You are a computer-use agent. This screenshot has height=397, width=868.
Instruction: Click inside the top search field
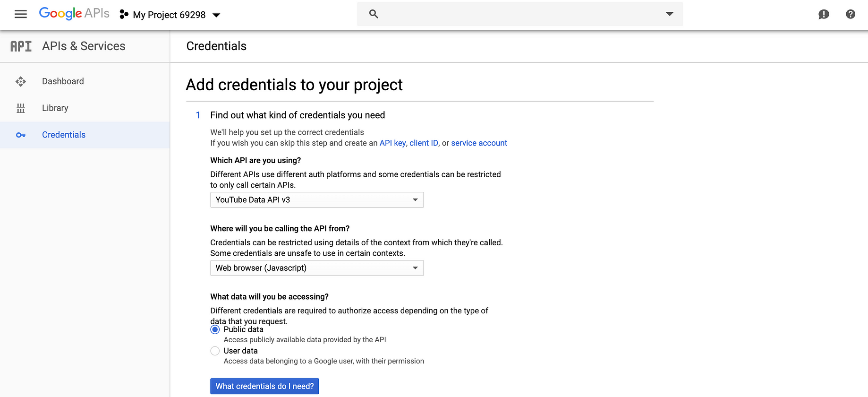pyautogui.click(x=519, y=14)
